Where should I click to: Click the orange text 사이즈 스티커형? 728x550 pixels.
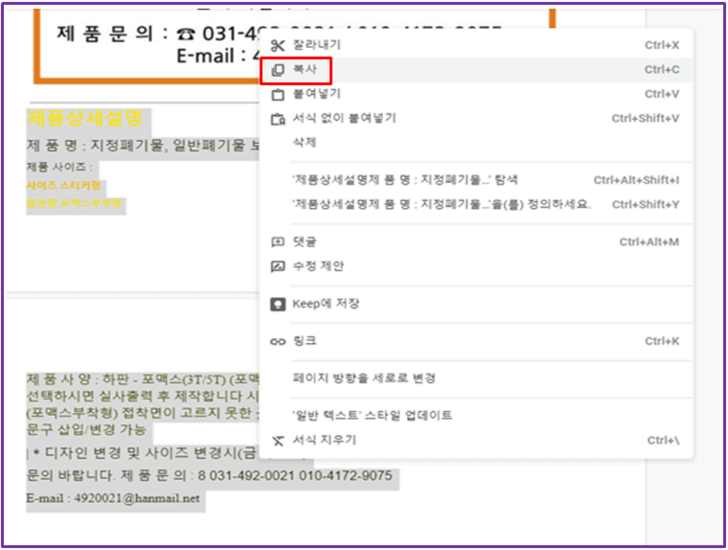coord(64,186)
